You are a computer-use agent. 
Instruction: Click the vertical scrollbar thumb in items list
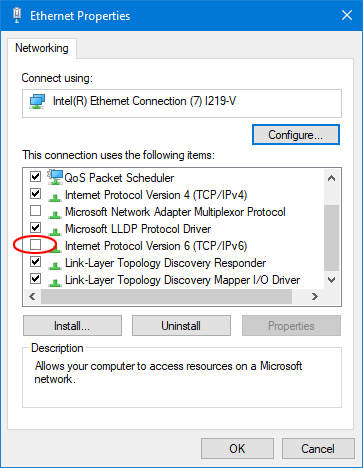tap(331, 238)
